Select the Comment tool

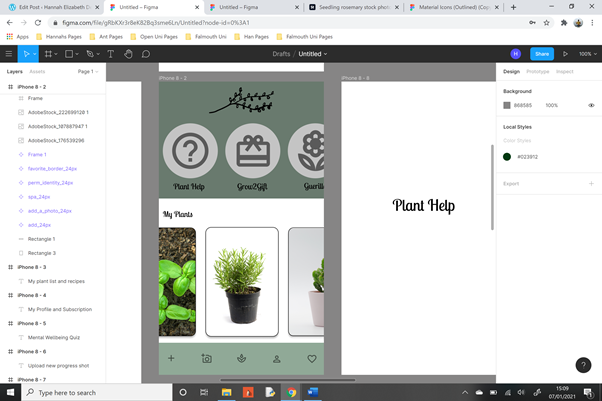point(146,54)
